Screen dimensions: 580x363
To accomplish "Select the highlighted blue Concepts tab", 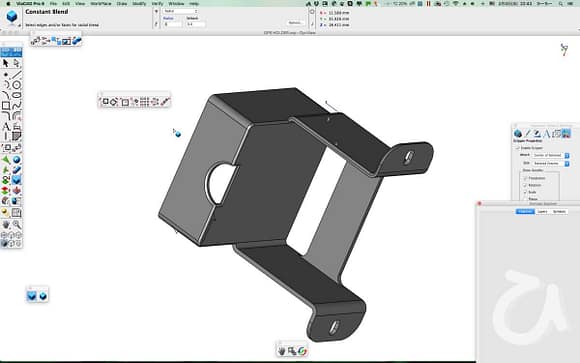I will tap(525, 212).
